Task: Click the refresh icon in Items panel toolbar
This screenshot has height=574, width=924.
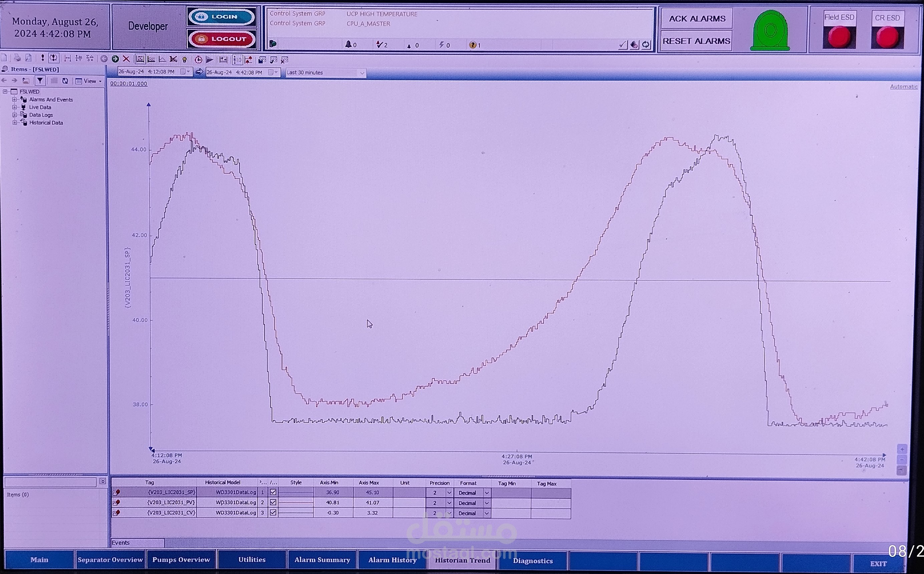Action: click(x=65, y=81)
